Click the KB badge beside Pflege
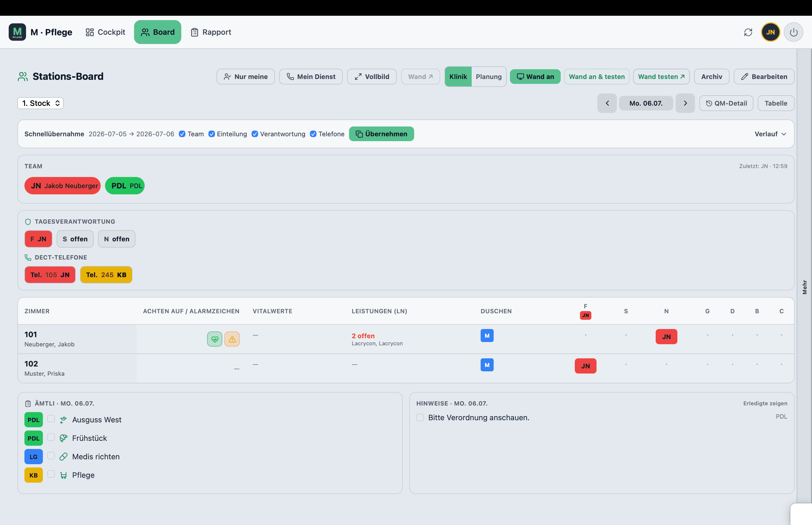 point(33,475)
